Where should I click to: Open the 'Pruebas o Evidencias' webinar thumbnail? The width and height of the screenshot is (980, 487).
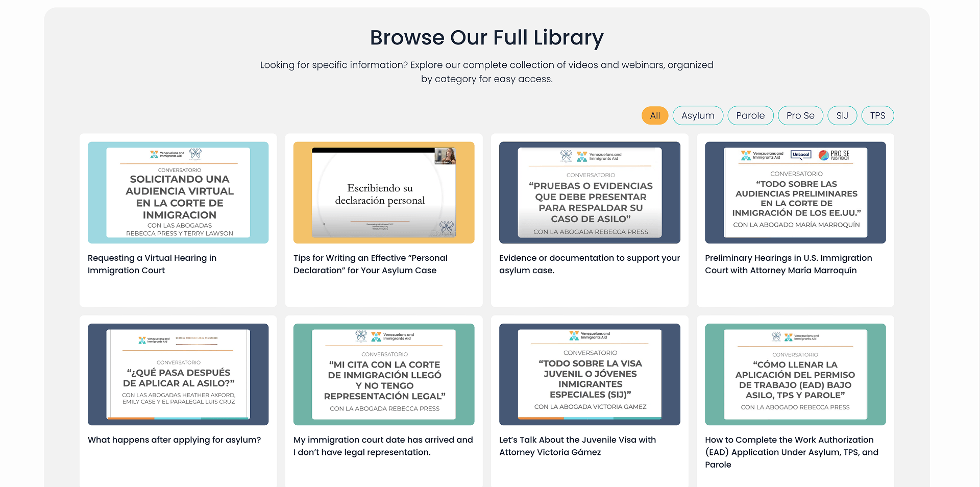pyautogui.click(x=589, y=192)
